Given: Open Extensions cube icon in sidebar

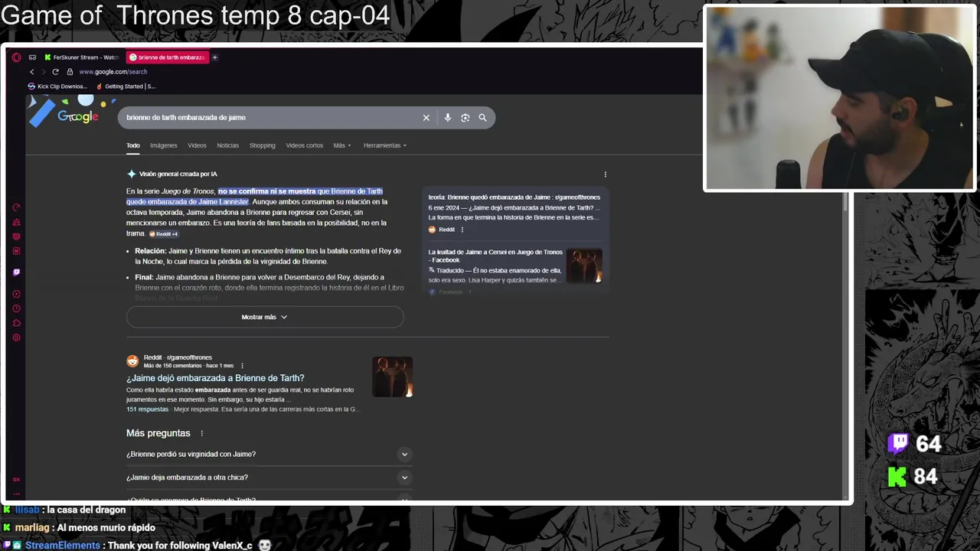Looking at the screenshot, I should [x=16, y=323].
